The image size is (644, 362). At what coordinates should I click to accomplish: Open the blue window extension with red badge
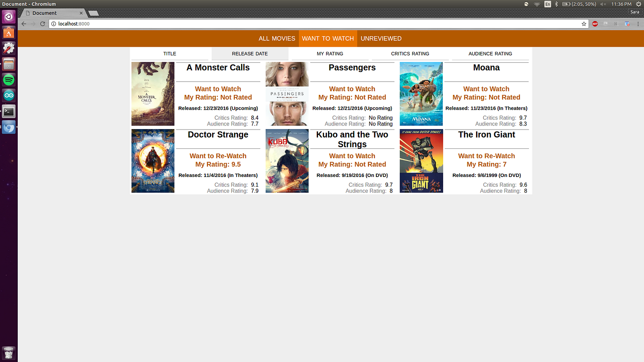[x=627, y=24]
